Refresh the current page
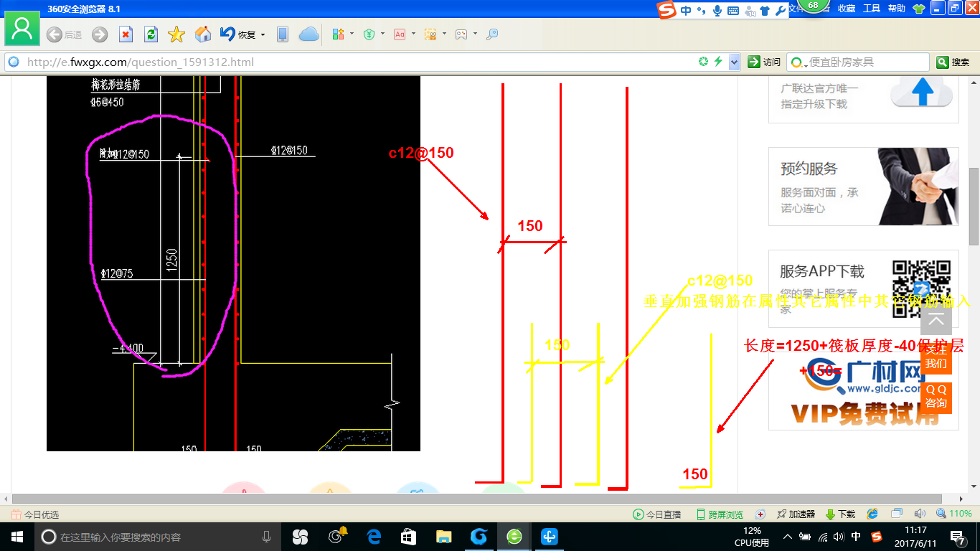980x551 pixels. pos(151,34)
